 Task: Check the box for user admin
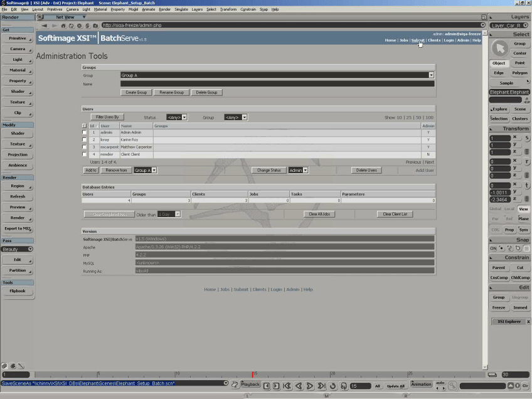(x=85, y=132)
